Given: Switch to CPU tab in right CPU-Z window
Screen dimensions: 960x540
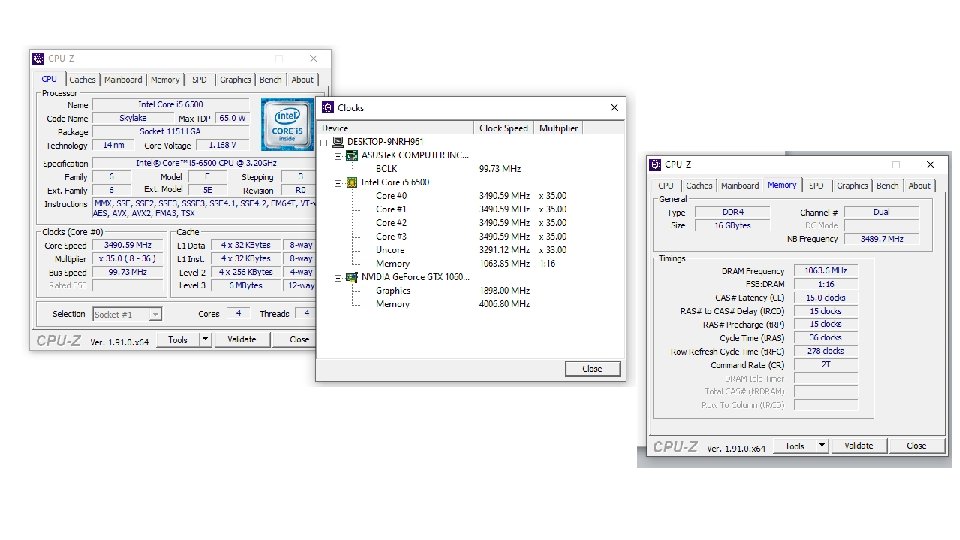Looking at the screenshot, I should 666,186.
